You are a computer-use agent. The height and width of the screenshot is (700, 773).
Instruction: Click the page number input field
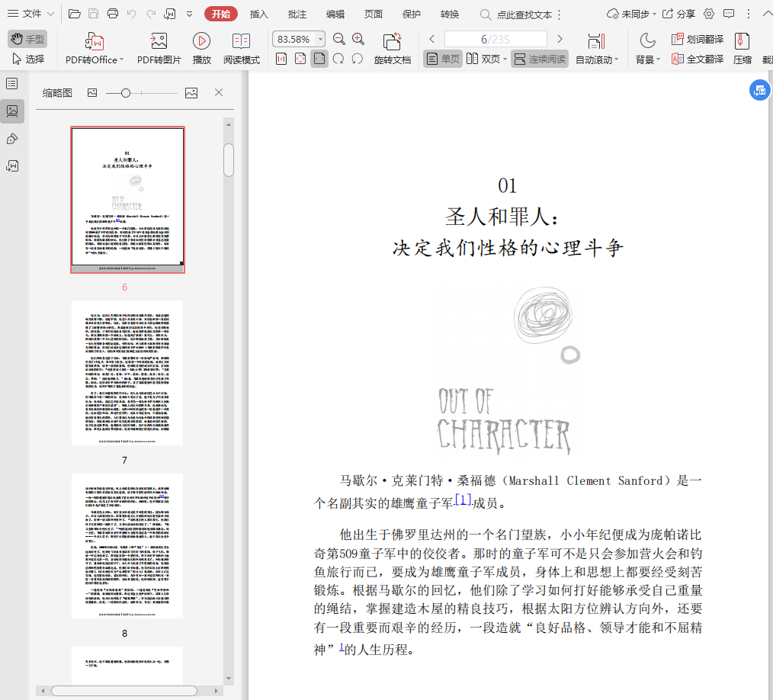pos(496,39)
